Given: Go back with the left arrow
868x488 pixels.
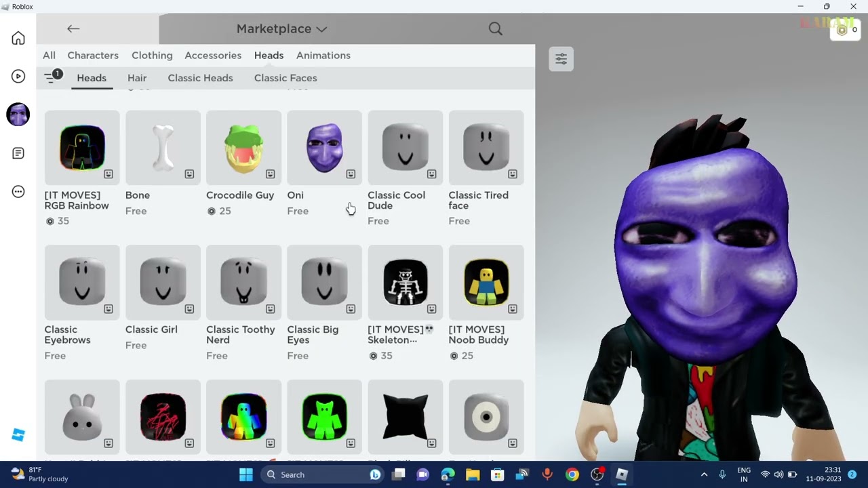Looking at the screenshot, I should (x=73, y=28).
